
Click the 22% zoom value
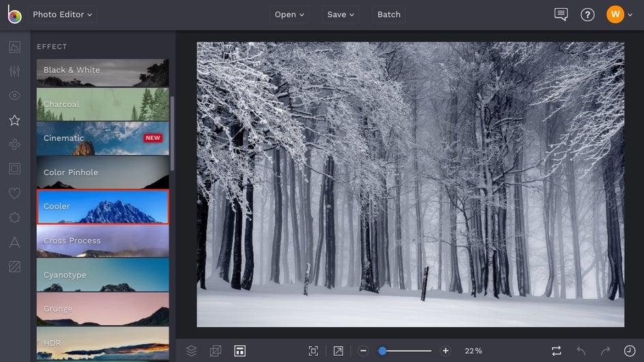(473, 351)
